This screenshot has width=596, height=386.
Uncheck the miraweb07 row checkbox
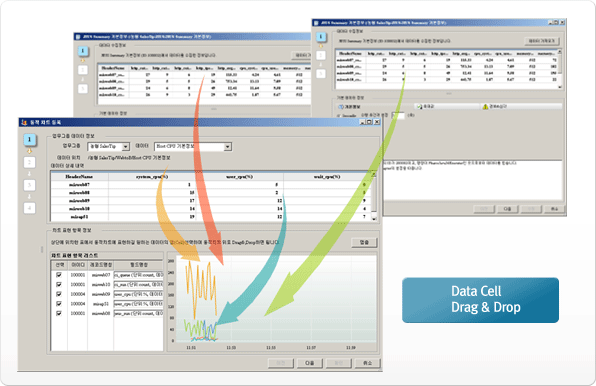(59, 275)
